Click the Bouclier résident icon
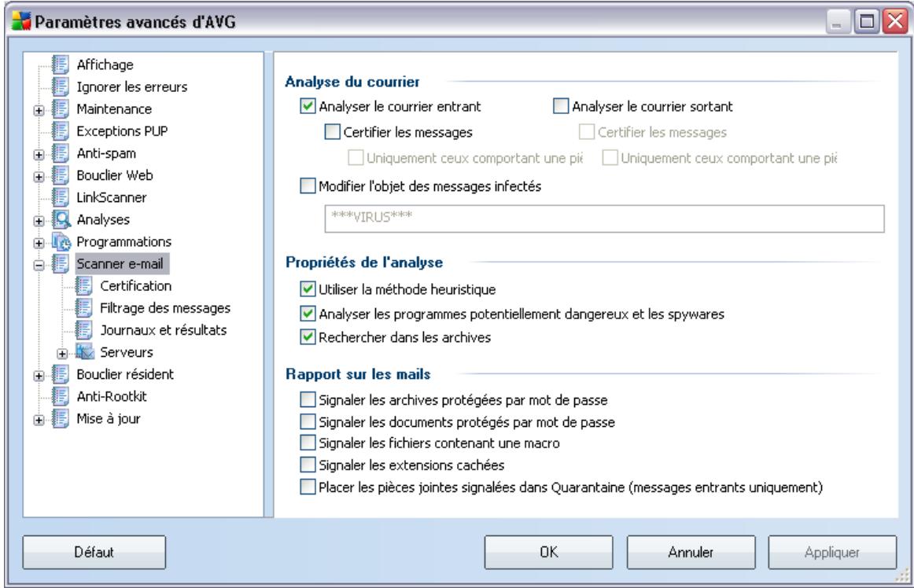This screenshot has height=588, width=914. [x=61, y=375]
